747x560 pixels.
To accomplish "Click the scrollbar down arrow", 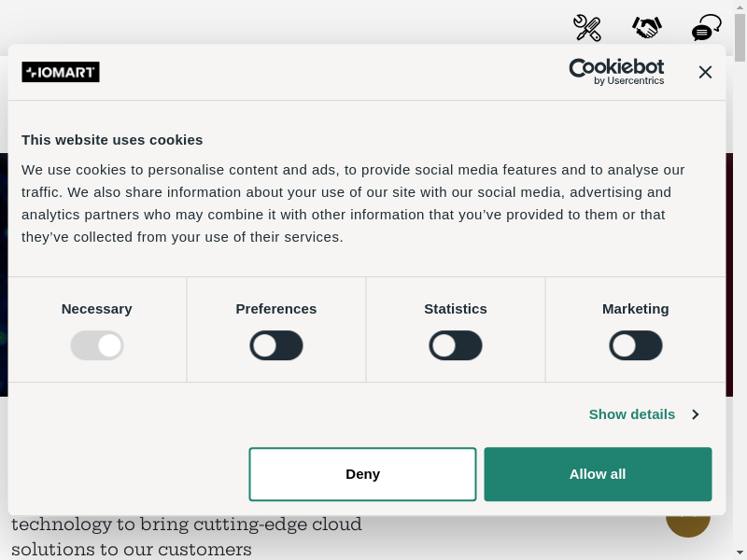I will point(740,553).
